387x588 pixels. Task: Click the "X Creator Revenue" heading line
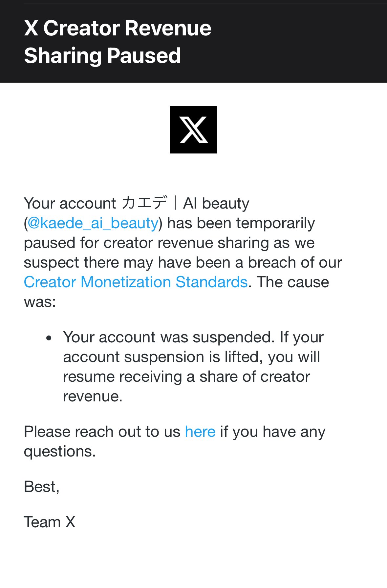118,28
